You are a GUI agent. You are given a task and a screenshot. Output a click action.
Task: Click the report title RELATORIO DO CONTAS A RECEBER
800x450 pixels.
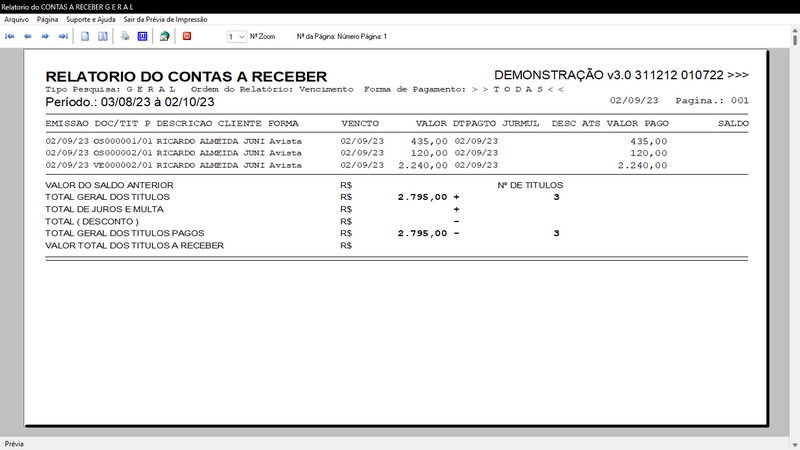[x=186, y=76]
